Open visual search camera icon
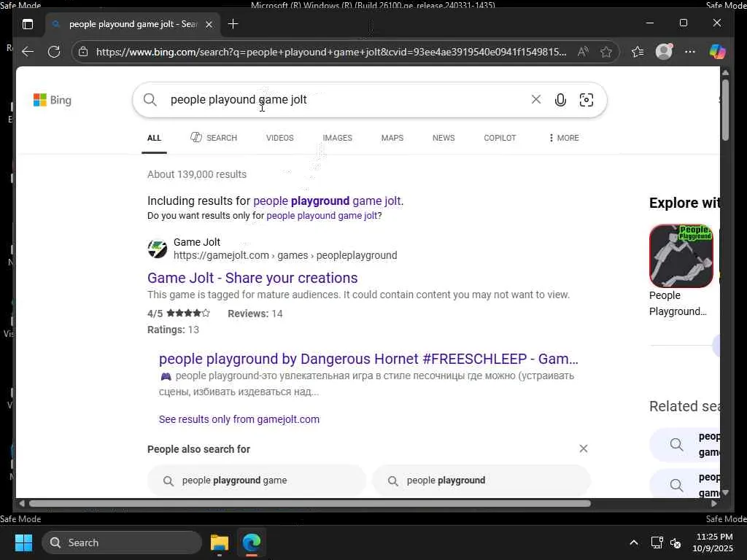Image resolution: width=747 pixels, height=560 pixels. [x=587, y=99]
